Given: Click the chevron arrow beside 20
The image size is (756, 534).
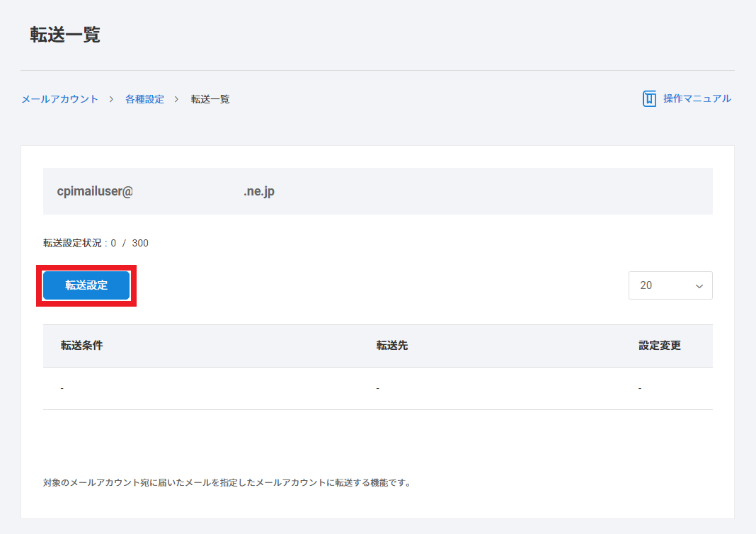Looking at the screenshot, I should (x=699, y=286).
